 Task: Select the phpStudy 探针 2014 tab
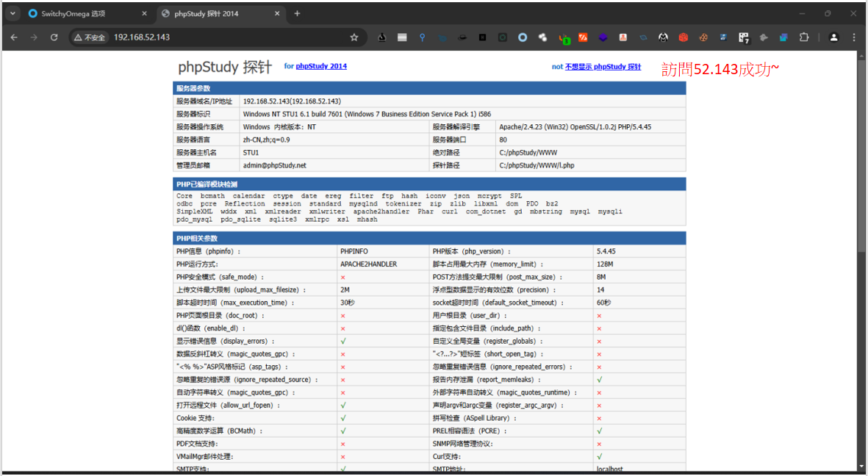(x=221, y=13)
